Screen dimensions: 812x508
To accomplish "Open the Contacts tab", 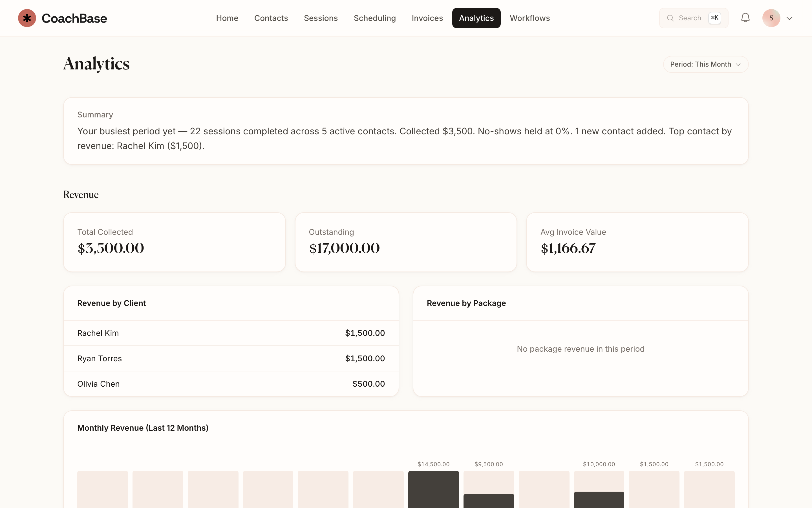I will point(271,18).
